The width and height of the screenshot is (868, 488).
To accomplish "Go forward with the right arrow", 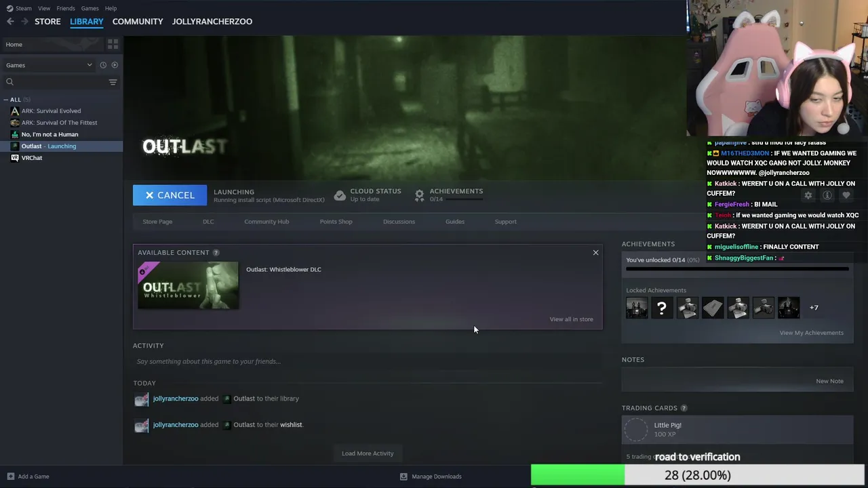I will 25,22.
